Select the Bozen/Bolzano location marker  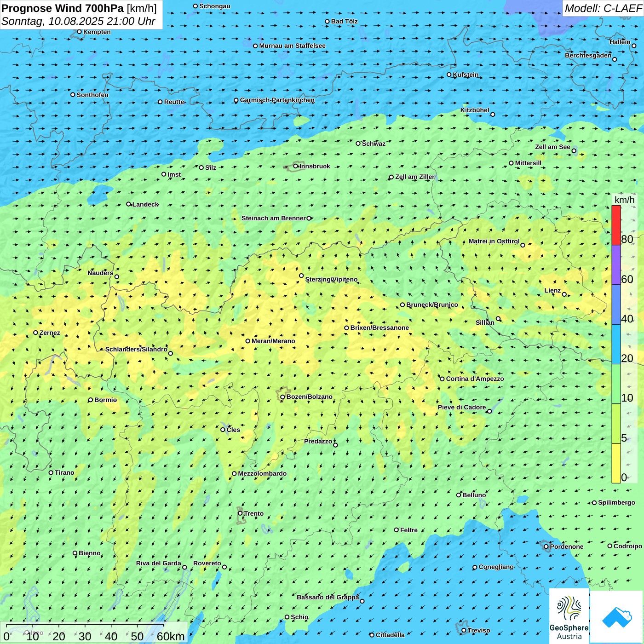pos(282,397)
